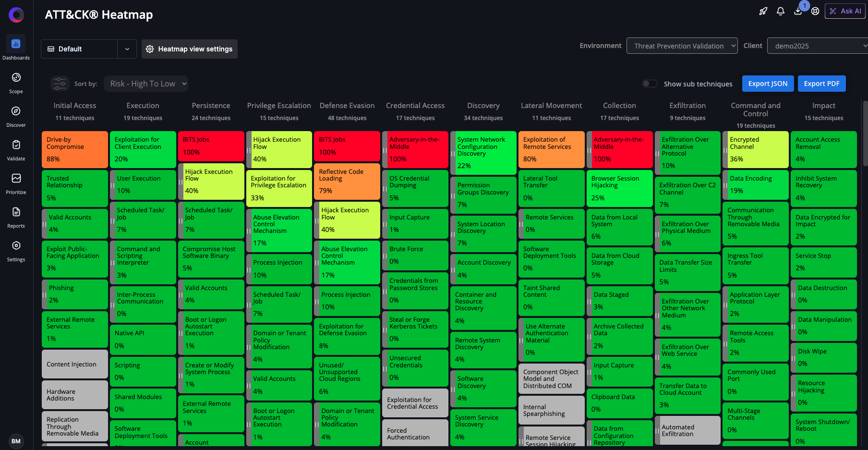Viewport: 868px width, 450px height.
Task: Click the Export PDF button
Action: pos(821,84)
